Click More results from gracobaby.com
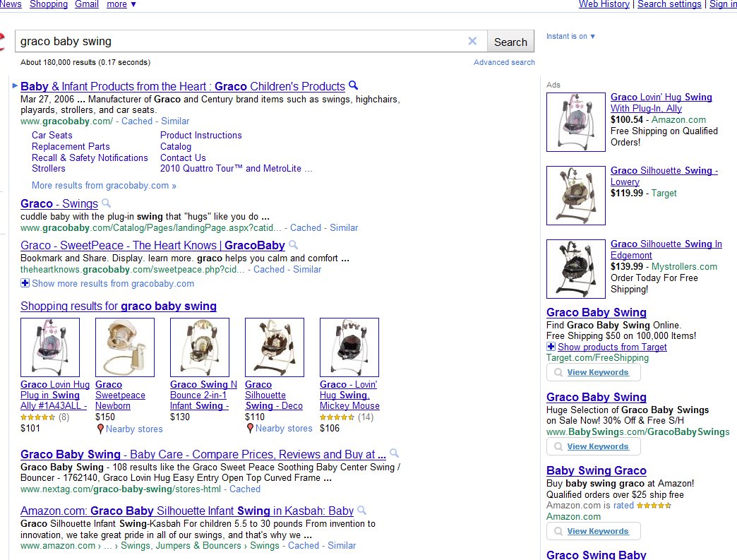This screenshot has height=560, width=737. pos(104,185)
